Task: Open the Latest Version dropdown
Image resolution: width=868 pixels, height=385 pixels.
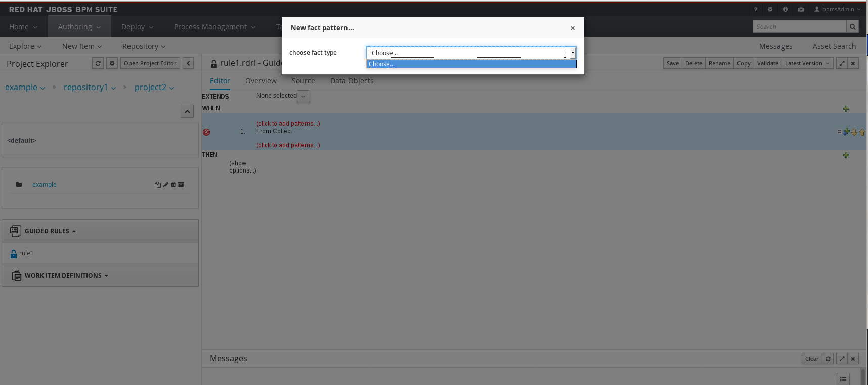Action: click(807, 63)
